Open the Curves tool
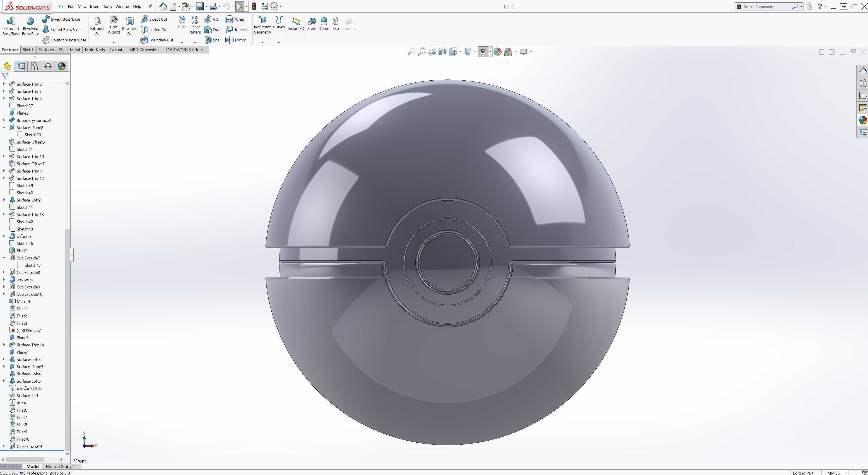The width and height of the screenshot is (868, 475). click(279, 22)
